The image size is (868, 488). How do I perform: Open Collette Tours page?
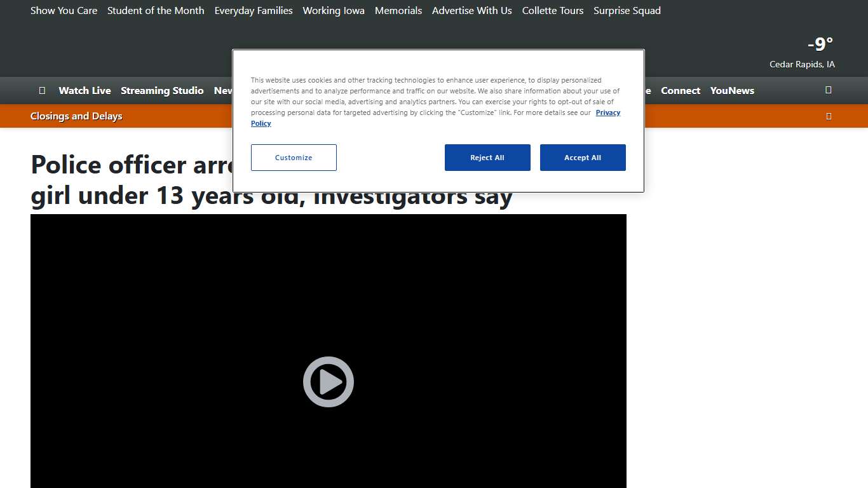552,11
